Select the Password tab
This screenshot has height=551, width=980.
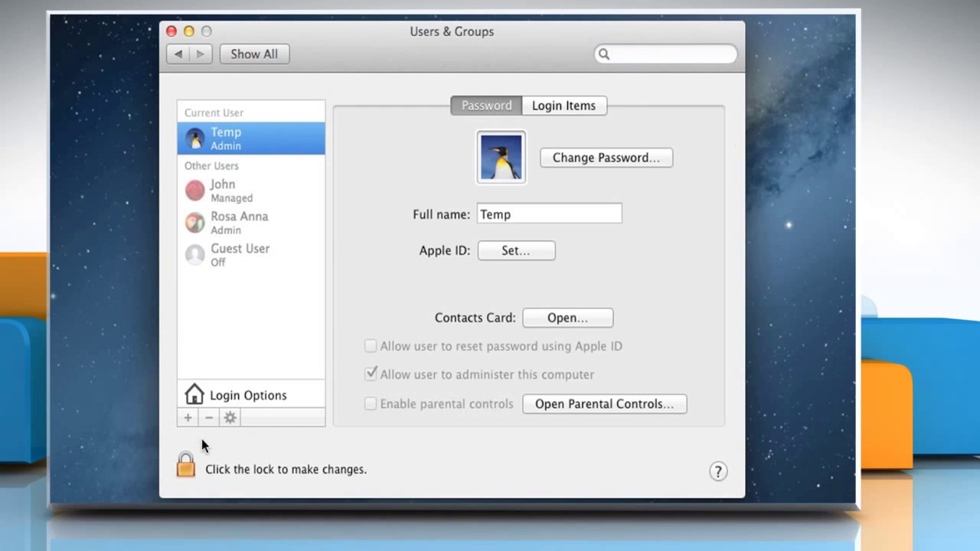[486, 106]
